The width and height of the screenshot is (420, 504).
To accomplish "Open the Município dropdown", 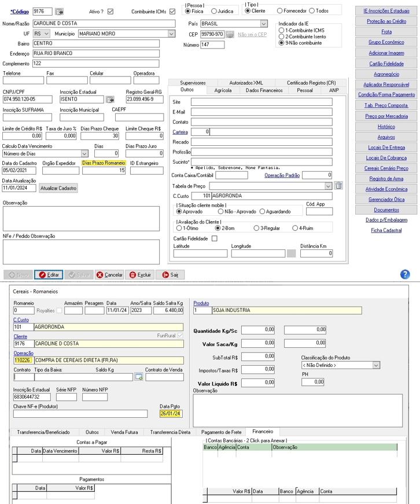I will click(172, 34).
